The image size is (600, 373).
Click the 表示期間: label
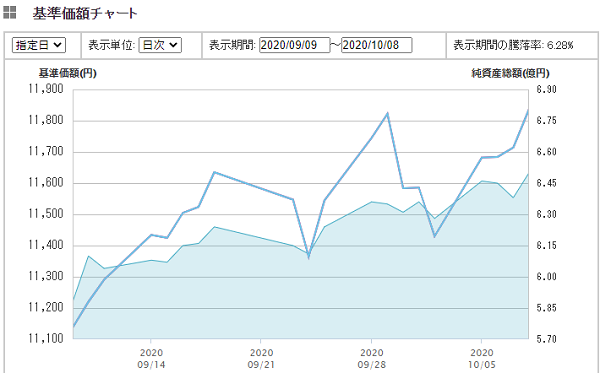click(232, 45)
